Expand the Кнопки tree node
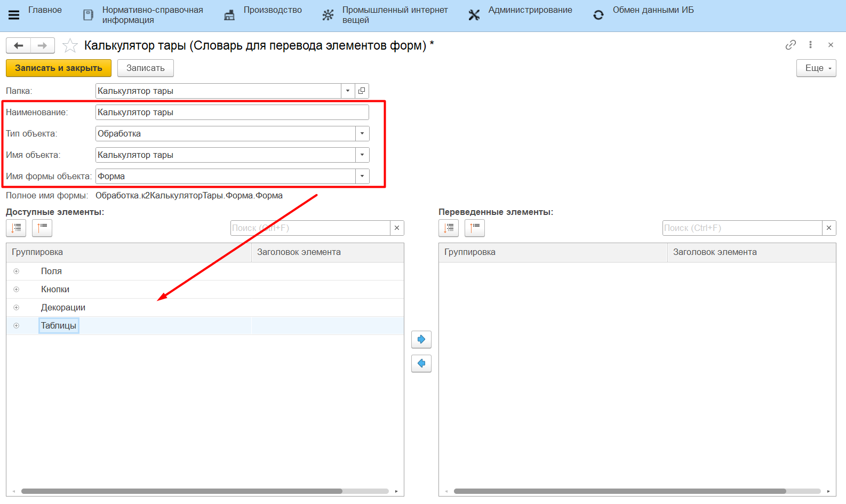 click(17, 290)
